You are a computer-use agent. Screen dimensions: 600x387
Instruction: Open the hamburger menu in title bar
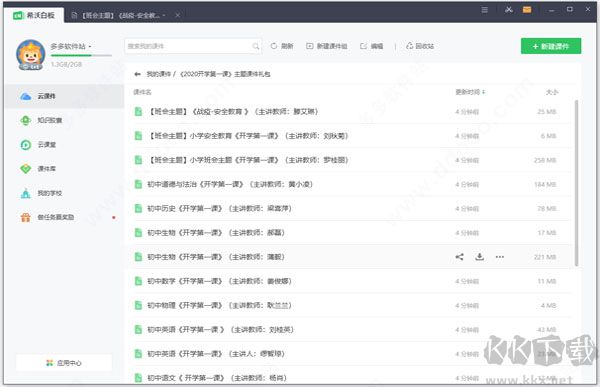[x=484, y=10]
